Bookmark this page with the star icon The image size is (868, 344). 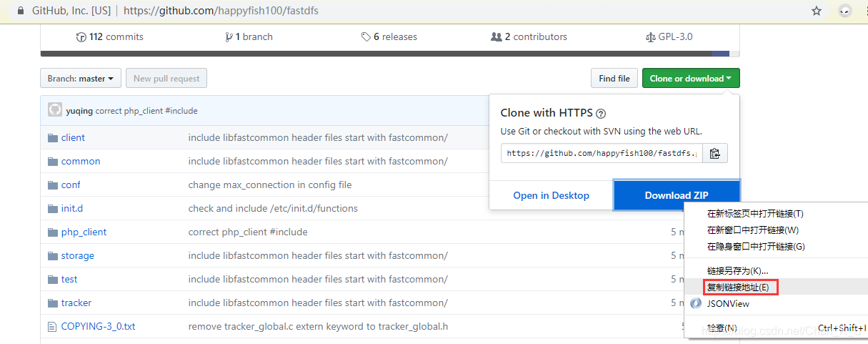click(x=817, y=11)
